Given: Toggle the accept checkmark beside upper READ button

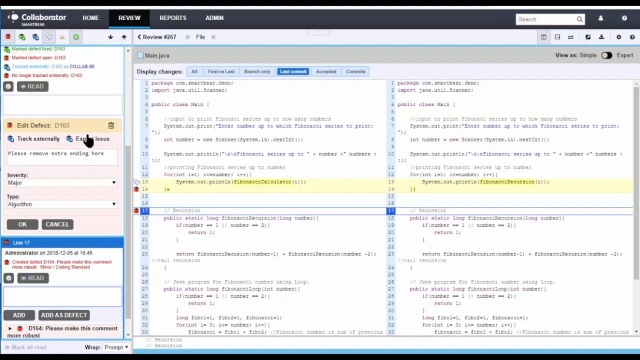Looking at the screenshot, I should pyautogui.click(x=9, y=87).
